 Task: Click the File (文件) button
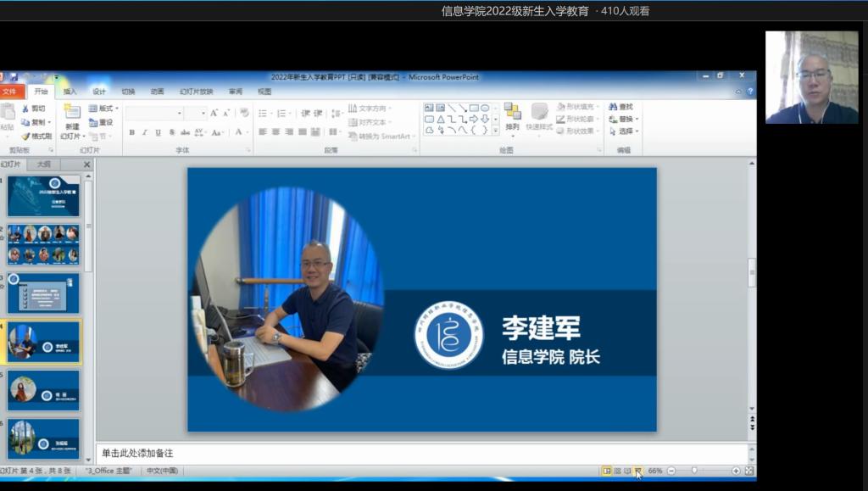point(10,92)
